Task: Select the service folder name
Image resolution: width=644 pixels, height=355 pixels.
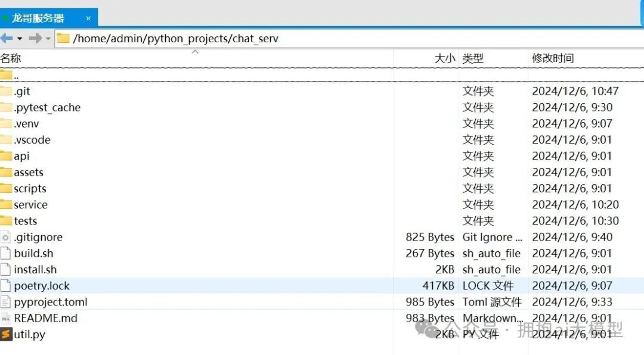Action: [x=31, y=205]
